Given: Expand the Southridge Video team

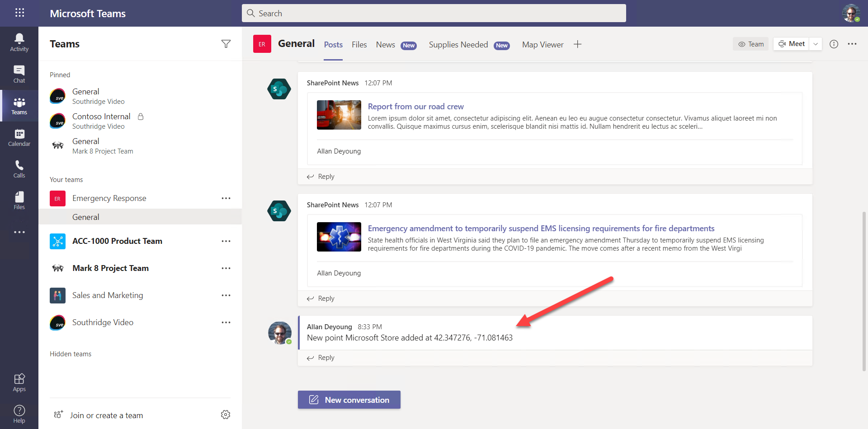Looking at the screenshot, I should [x=103, y=322].
